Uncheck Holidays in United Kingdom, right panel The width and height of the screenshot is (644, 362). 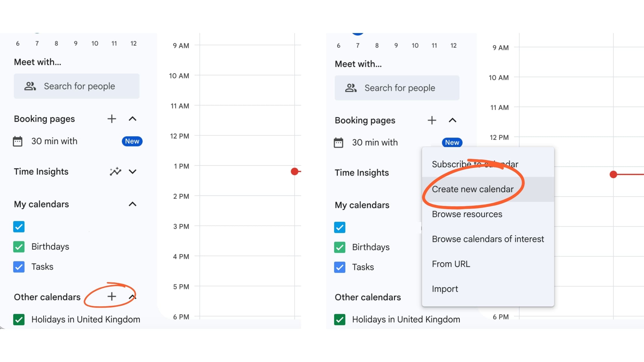(x=340, y=319)
